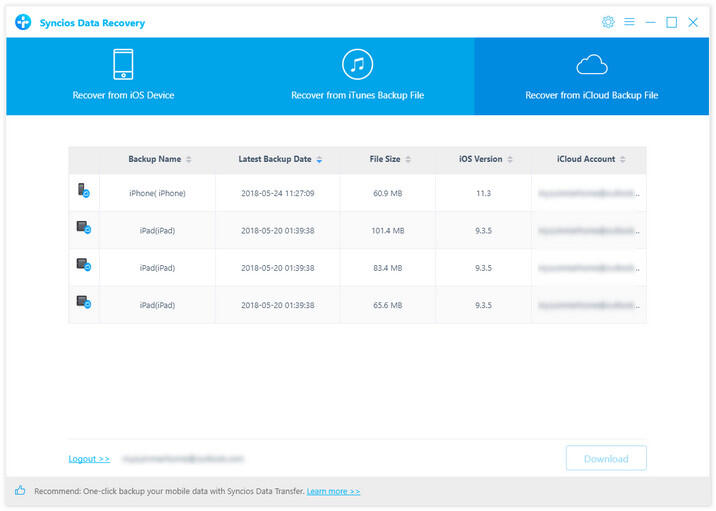Screen dimensions: 716x511
Task: Click the thumbs-up recommend icon
Action: coord(20,491)
